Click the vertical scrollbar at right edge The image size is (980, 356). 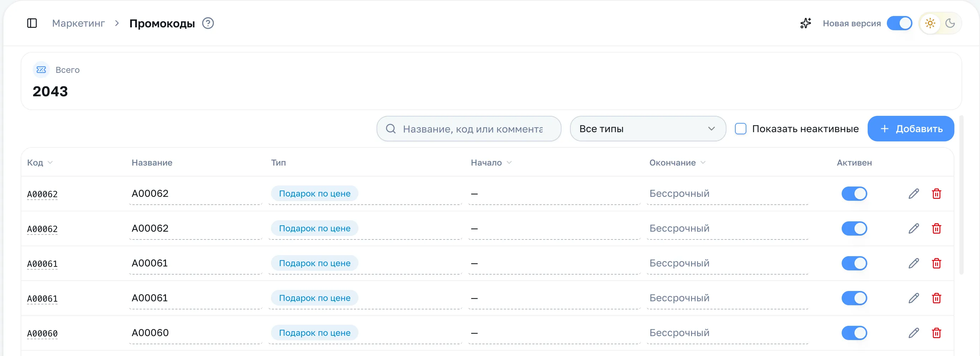tap(962, 195)
